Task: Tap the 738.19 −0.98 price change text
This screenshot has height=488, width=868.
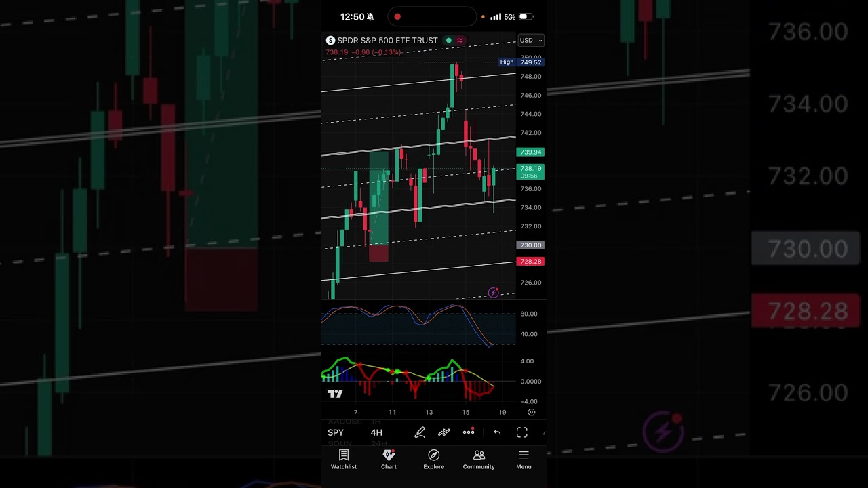Action: pos(363,52)
